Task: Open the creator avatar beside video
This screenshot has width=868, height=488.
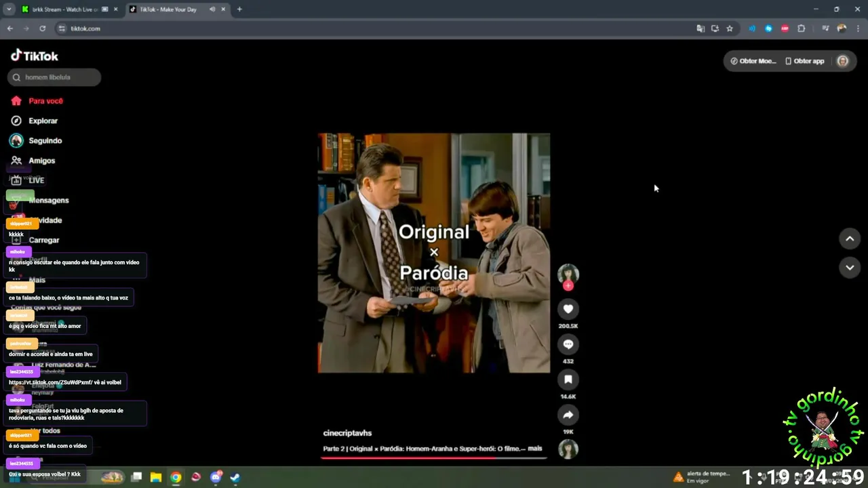Action: click(x=568, y=274)
